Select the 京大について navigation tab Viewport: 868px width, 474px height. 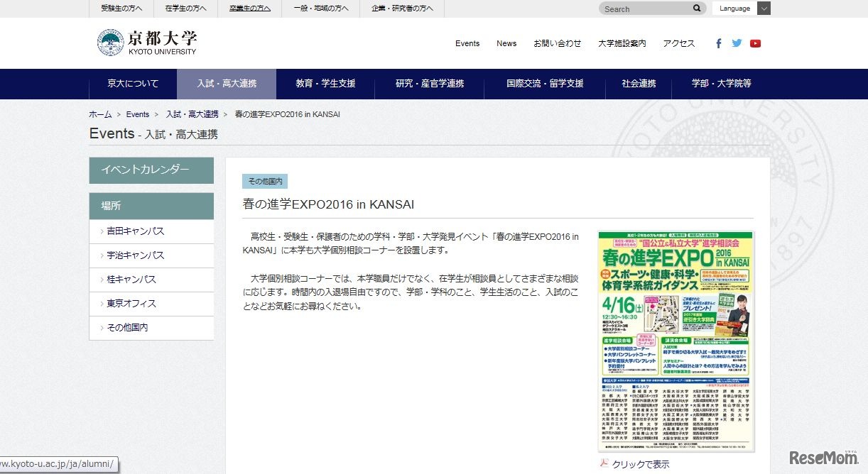133,84
